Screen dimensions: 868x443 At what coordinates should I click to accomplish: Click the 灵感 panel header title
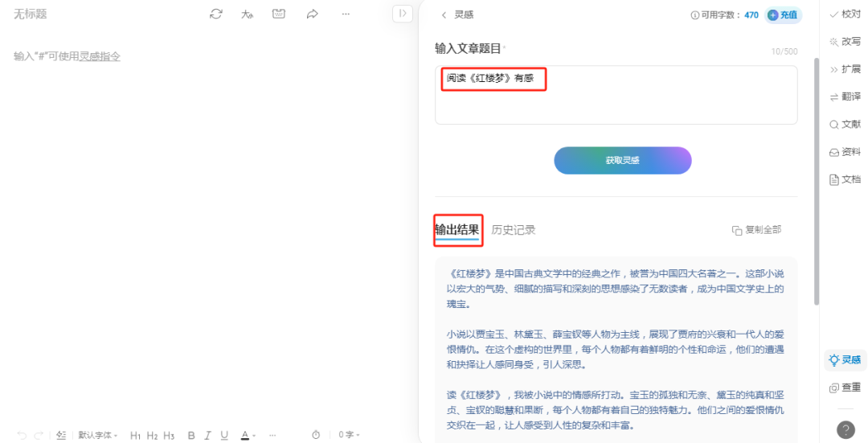pyautogui.click(x=464, y=15)
